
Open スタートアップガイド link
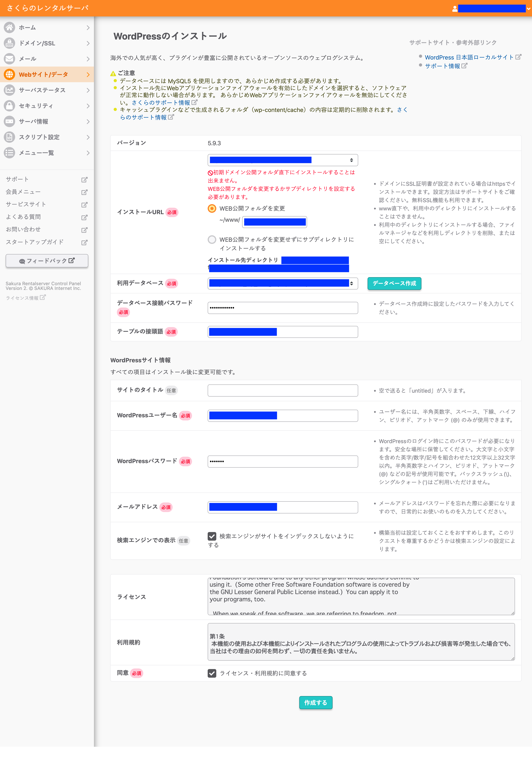click(35, 242)
